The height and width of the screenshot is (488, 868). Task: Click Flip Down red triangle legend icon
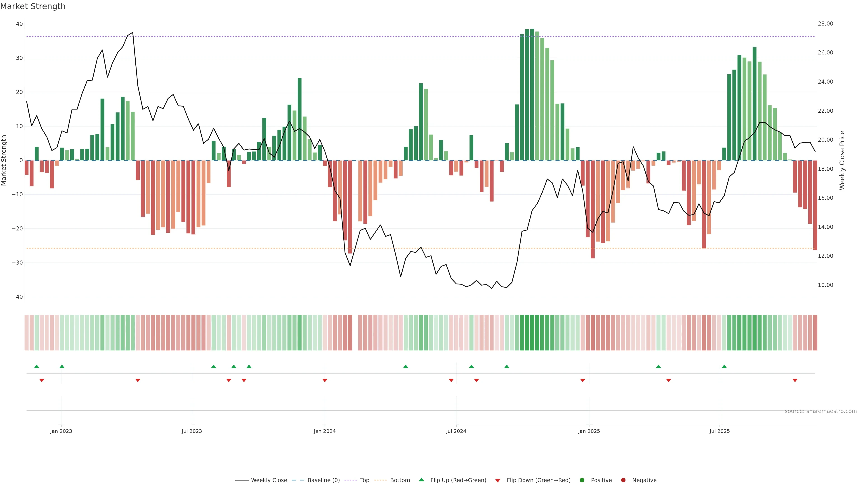pyautogui.click(x=498, y=480)
